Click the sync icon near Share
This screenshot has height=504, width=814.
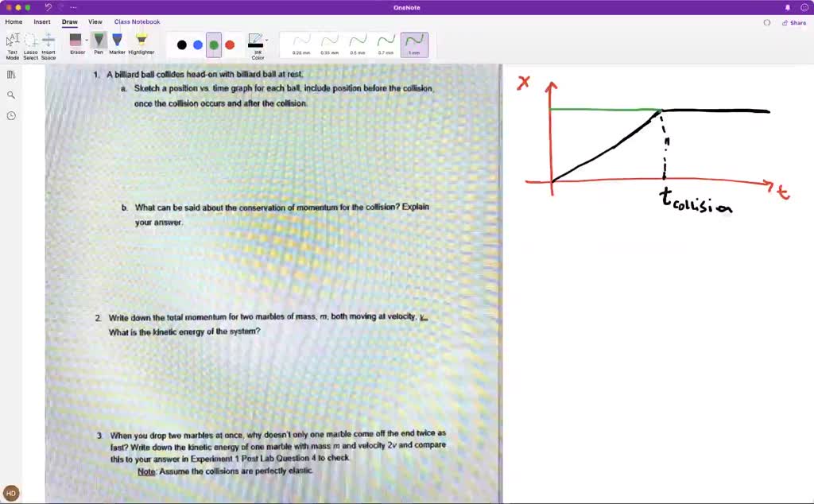[766, 22]
